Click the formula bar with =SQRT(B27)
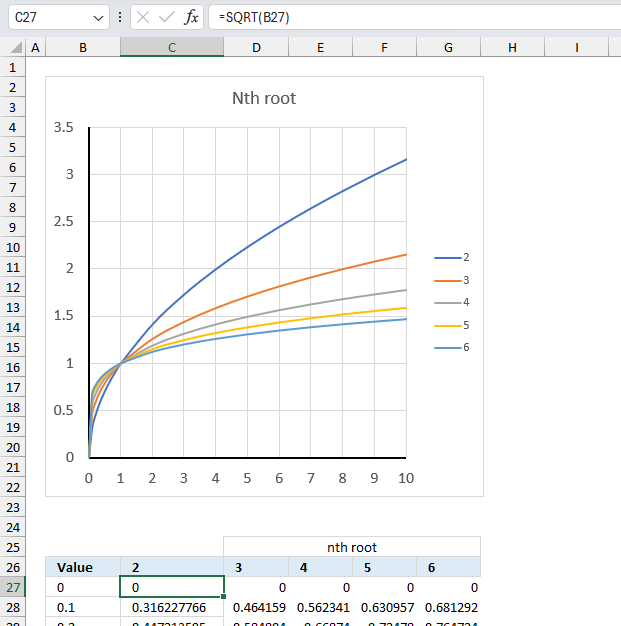Image resolution: width=621 pixels, height=626 pixels. (415, 17)
